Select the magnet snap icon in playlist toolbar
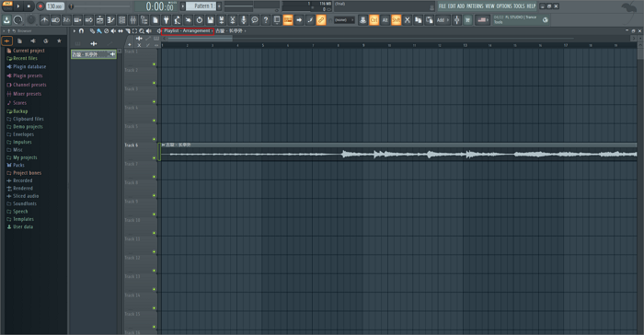 pyautogui.click(x=81, y=30)
